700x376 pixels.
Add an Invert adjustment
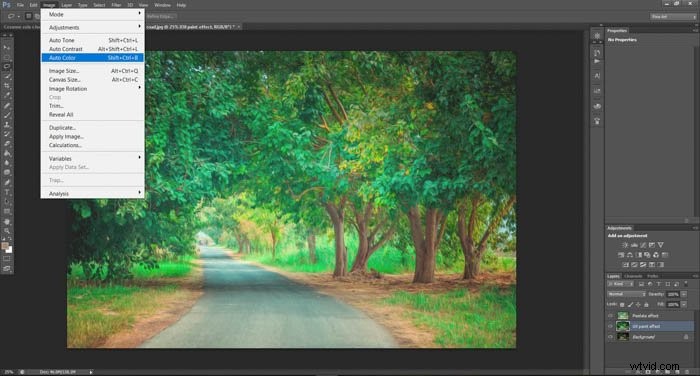pos(625,265)
